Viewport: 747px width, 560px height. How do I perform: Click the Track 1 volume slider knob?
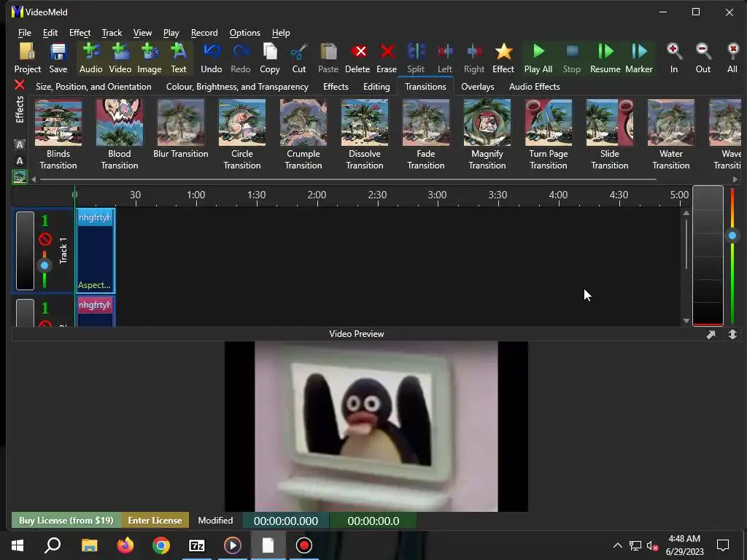[x=44, y=265]
